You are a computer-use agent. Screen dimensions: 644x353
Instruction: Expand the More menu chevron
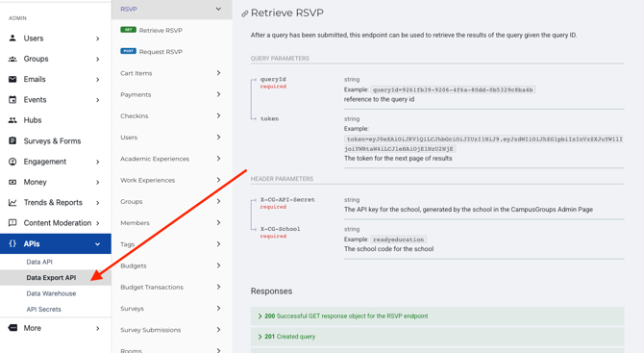98,328
